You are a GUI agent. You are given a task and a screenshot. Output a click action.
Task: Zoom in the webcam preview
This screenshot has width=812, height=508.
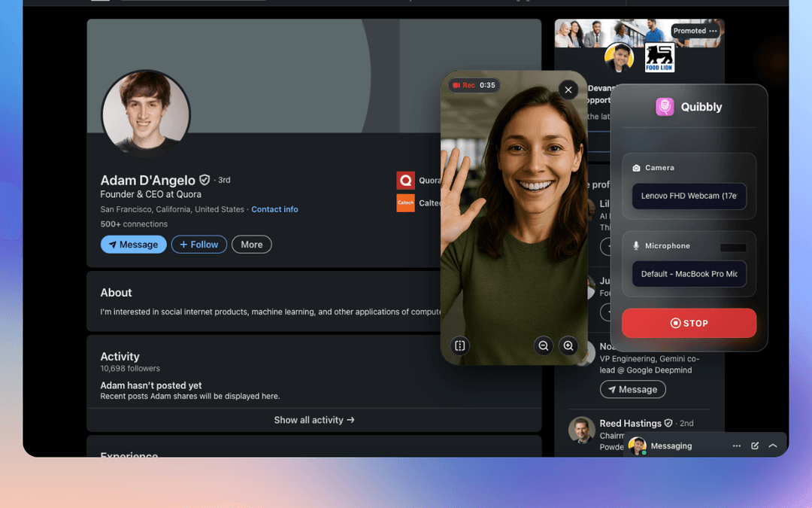(568, 345)
